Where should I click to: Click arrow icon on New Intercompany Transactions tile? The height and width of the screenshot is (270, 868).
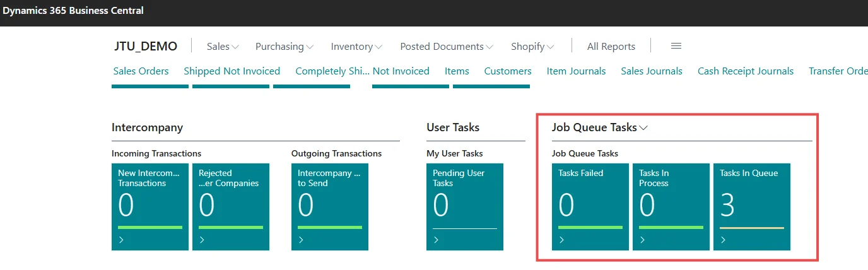(x=121, y=240)
